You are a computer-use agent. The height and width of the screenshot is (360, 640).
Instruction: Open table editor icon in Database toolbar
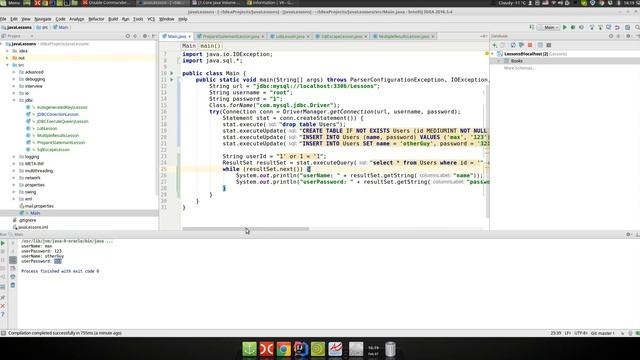point(540,45)
